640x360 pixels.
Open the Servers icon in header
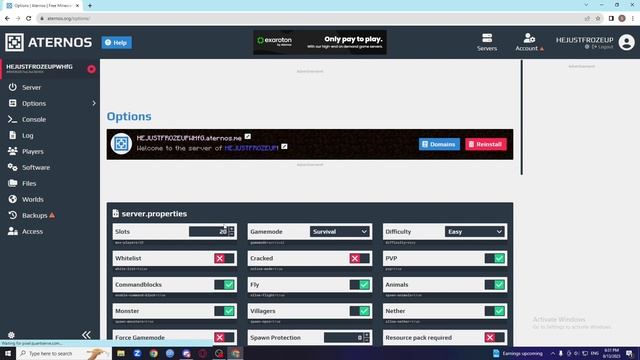tap(487, 42)
